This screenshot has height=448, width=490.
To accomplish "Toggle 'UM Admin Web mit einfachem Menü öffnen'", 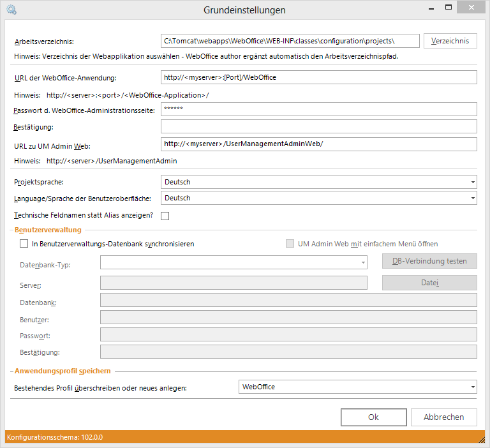I will coord(290,244).
